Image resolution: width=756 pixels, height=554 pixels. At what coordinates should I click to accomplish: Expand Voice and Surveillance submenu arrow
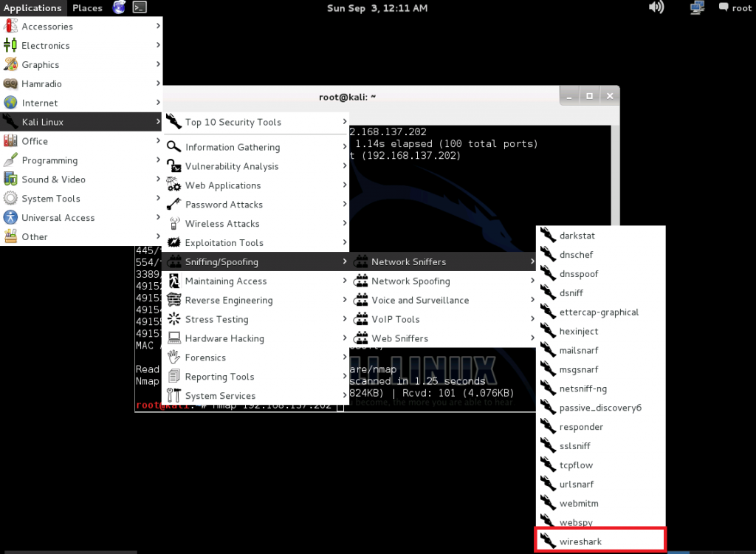click(532, 300)
